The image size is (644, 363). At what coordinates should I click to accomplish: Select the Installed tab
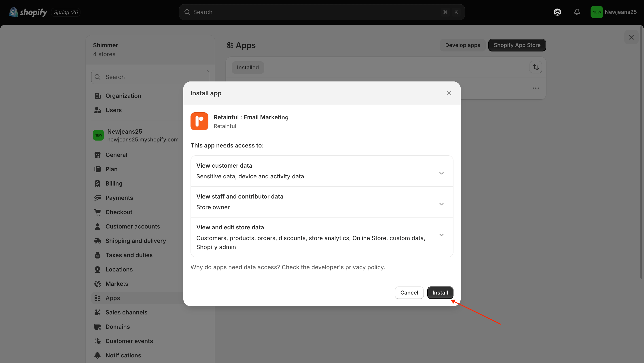click(x=248, y=68)
